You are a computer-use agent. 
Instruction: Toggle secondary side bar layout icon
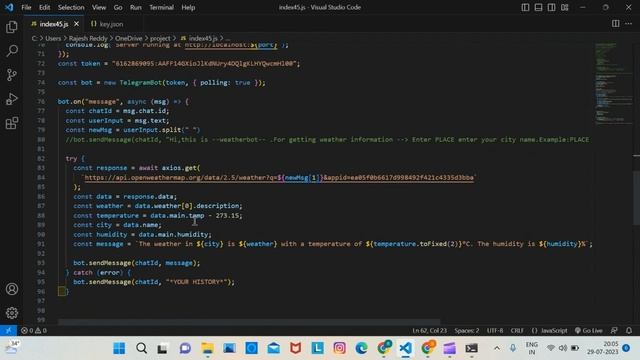tap(551, 7)
